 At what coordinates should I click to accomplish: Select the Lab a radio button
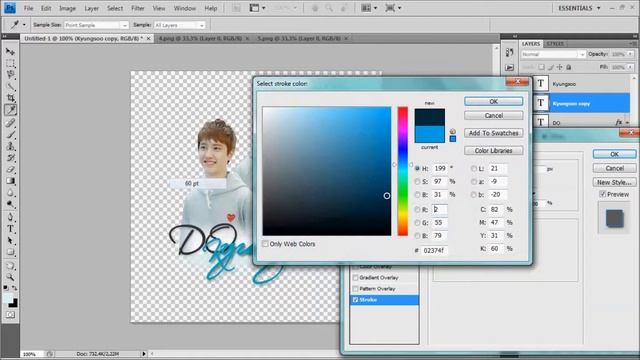point(473,181)
